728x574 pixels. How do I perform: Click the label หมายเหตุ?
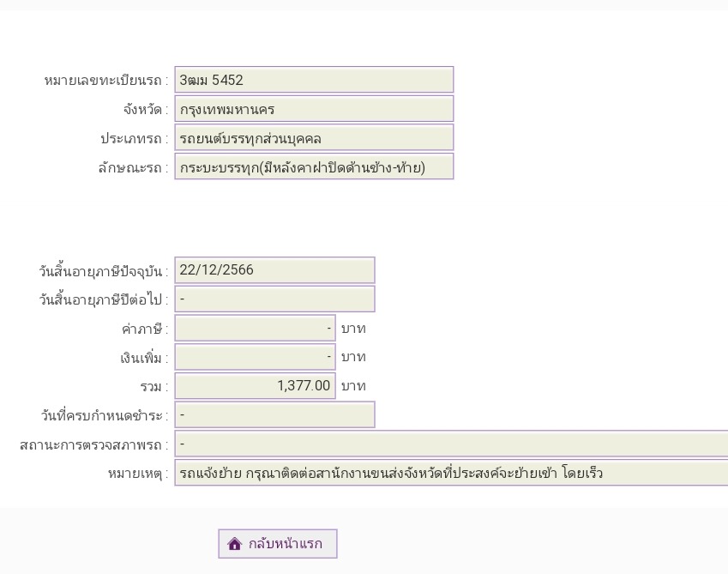pos(138,474)
